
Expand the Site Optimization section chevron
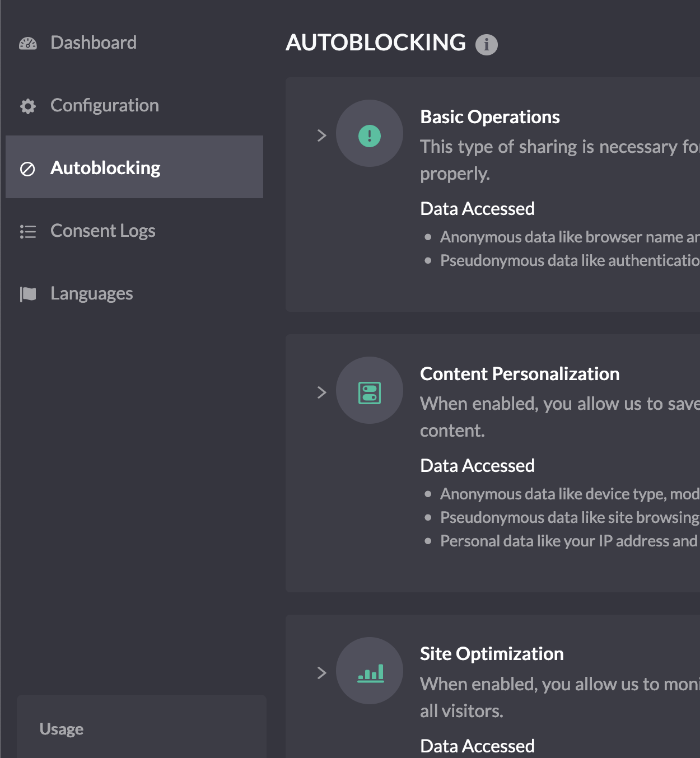[x=321, y=673]
